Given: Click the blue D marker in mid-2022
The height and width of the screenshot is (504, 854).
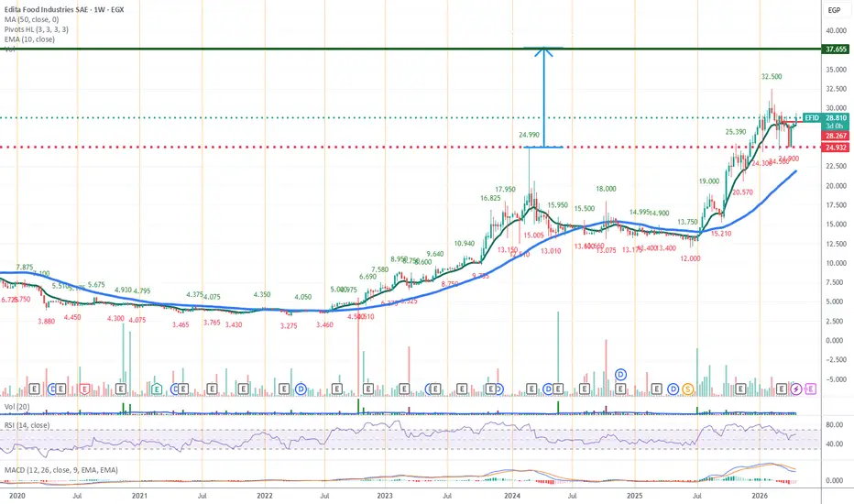Looking at the screenshot, I should point(301,389).
